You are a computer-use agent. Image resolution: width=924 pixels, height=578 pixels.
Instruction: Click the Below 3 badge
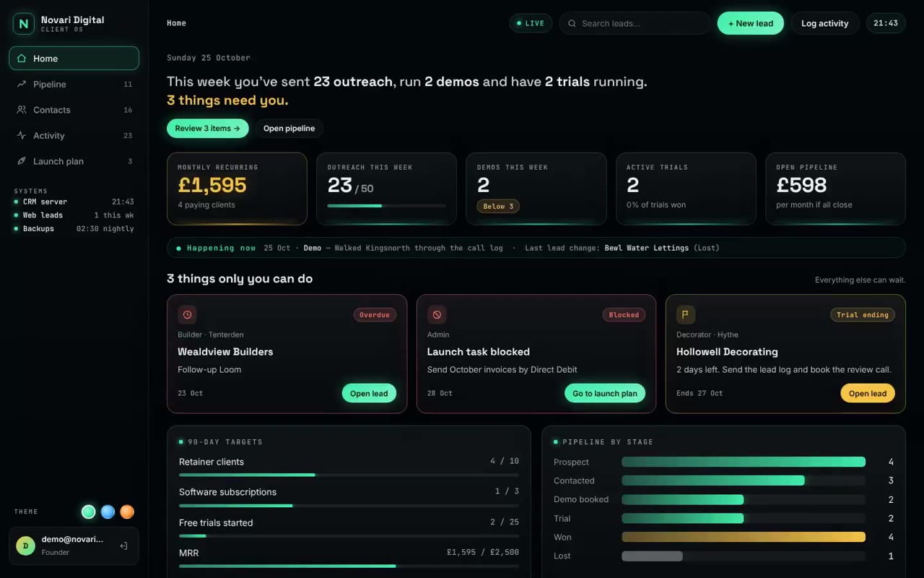point(498,207)
